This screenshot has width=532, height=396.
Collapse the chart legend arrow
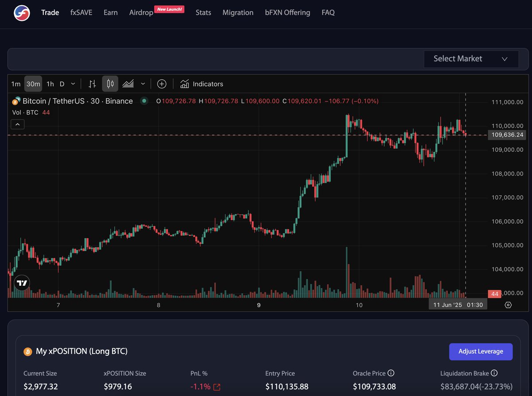[17, 124]
